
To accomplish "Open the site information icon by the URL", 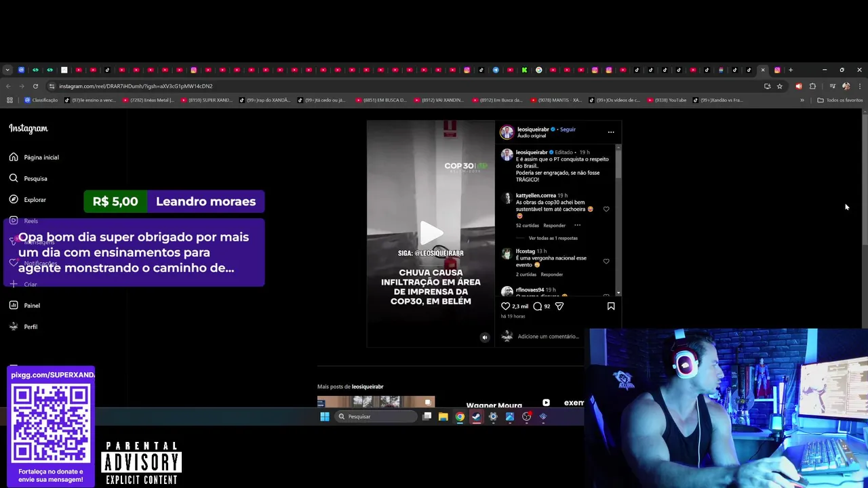I will coord(52,86).
